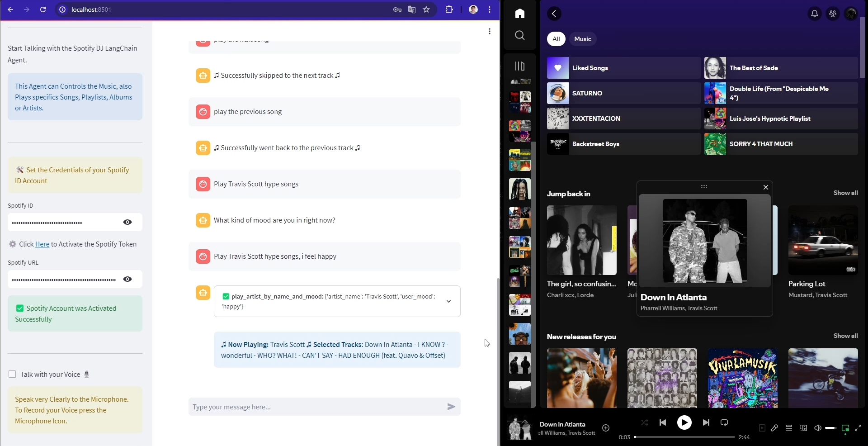Click Show all next to Jump back in
The image size is (868, 446).
[x=845, y=193]
